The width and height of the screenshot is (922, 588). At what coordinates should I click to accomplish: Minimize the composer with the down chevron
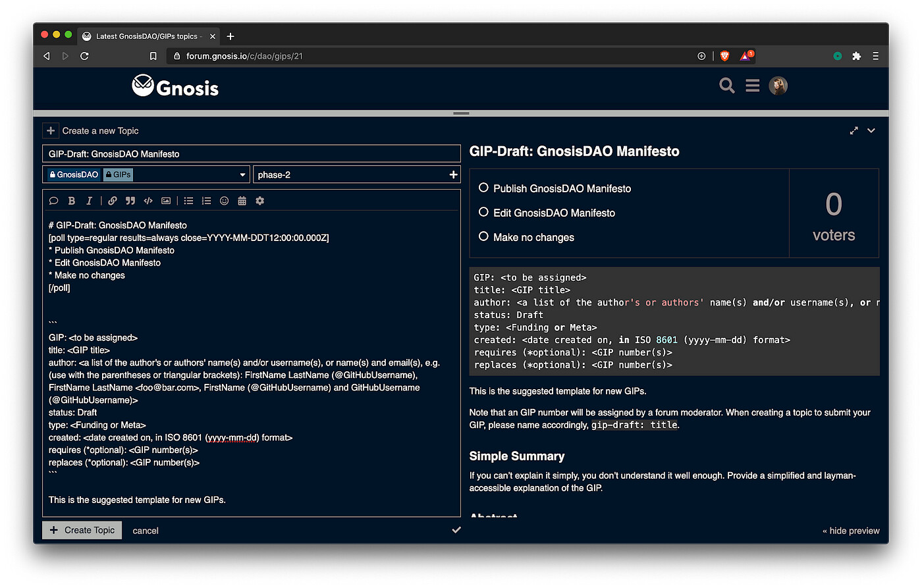click(x=871, y=130)
